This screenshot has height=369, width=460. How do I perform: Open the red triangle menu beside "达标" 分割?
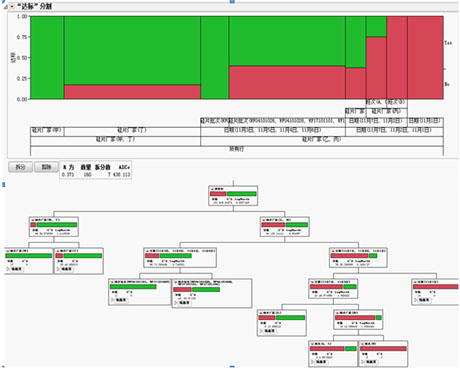(x=12, y=7)
